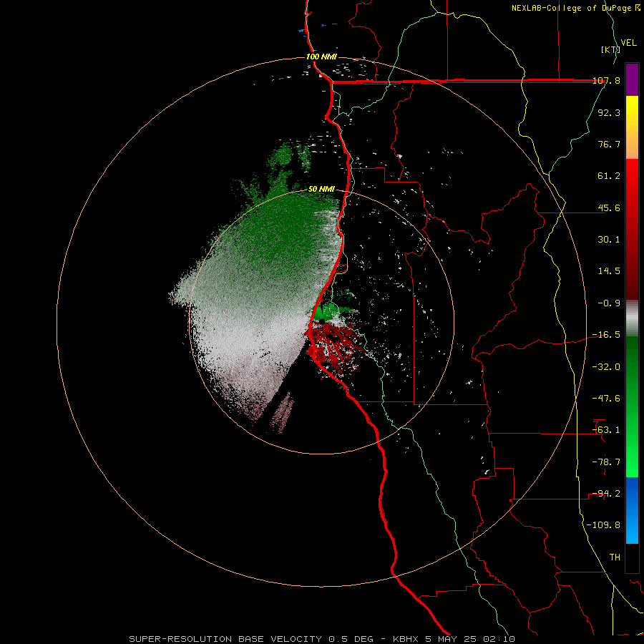
Task: Click the 50 NMI range ring label
Action: tap(321, 189)
